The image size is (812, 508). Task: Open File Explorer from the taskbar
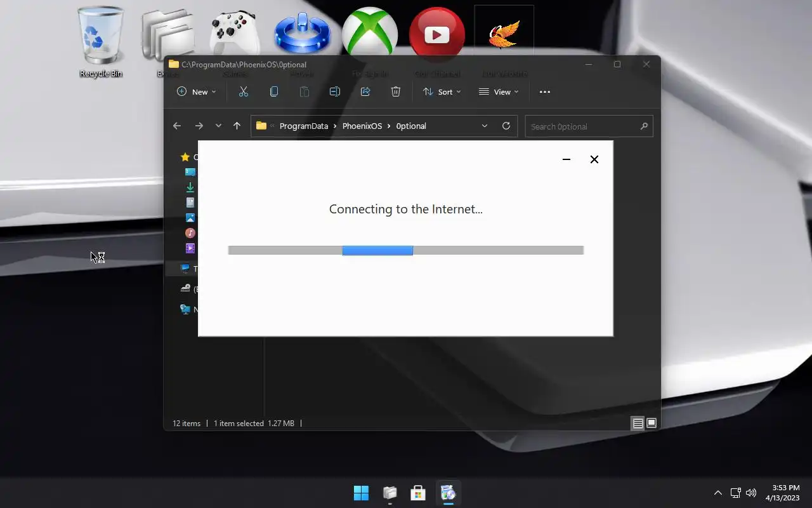coord(390,493)
